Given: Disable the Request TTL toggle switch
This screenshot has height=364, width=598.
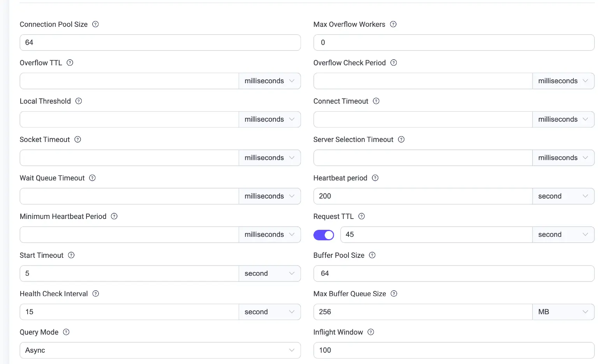Looking at the screenshot, I should coord(324,235).
